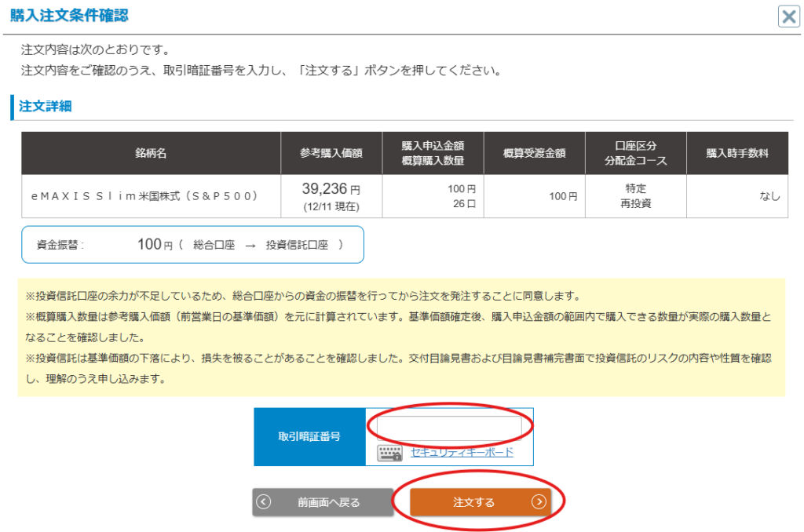Screen dimensions: 804x532
Task: Open the セキュリティキーボード link
Action: [x=462, y=452]
